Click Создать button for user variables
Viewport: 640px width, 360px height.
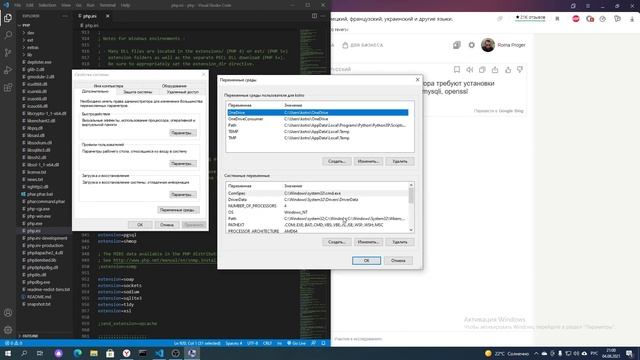coord(336,162)
